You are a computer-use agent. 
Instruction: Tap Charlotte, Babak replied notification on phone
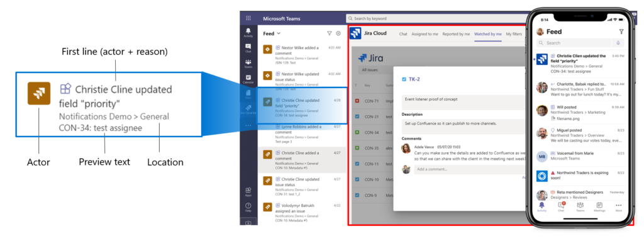coord(580,89)
